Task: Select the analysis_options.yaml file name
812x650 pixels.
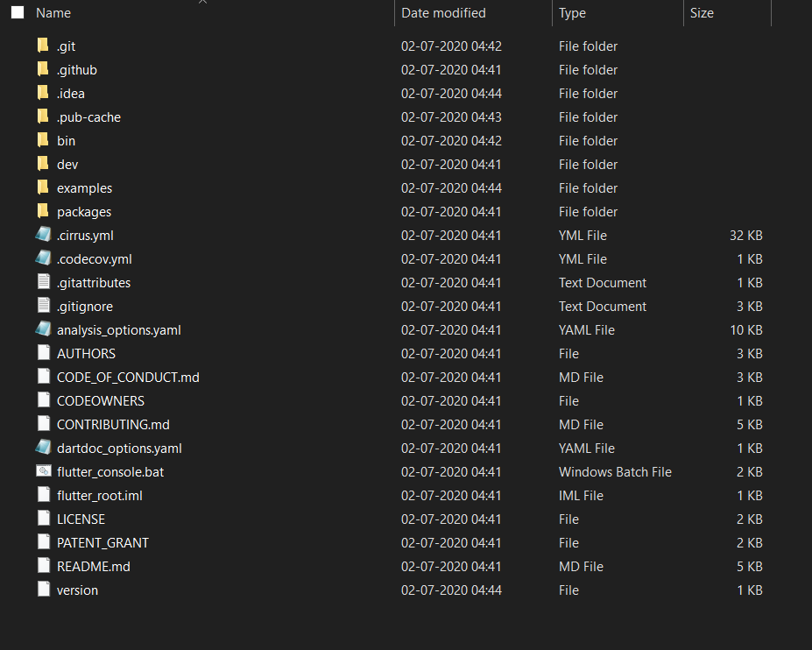Action: coord(119,330)
